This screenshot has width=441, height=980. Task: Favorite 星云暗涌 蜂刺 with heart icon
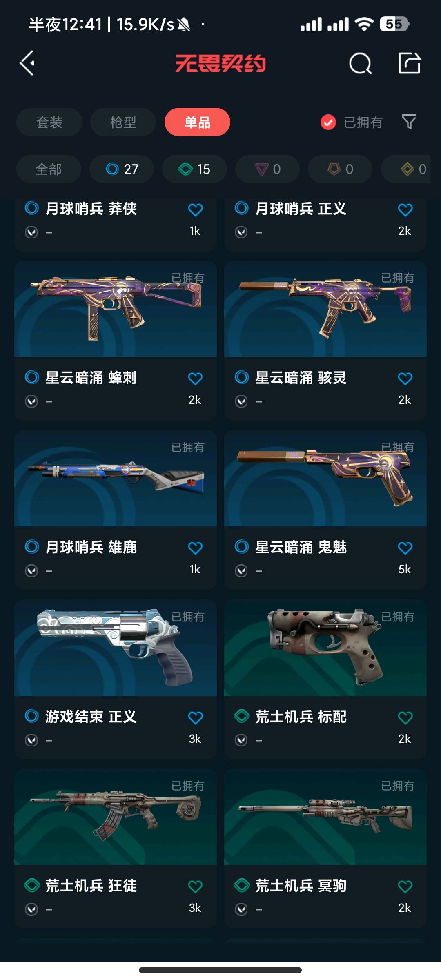tap(195, 379)
